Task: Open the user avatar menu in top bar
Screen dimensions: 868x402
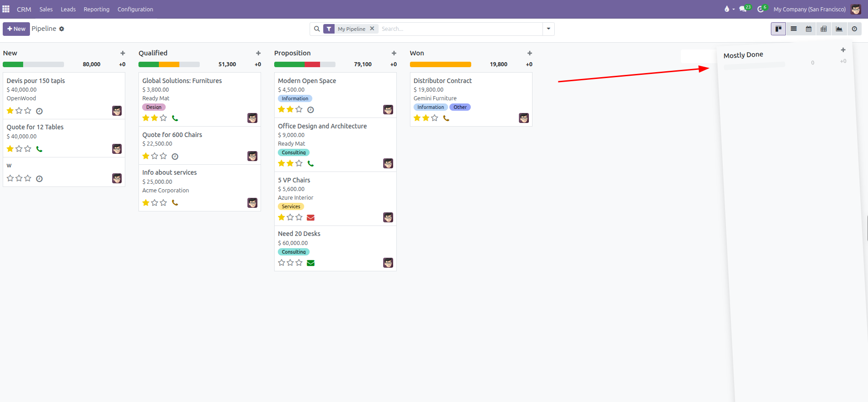Action: (856, 9)
